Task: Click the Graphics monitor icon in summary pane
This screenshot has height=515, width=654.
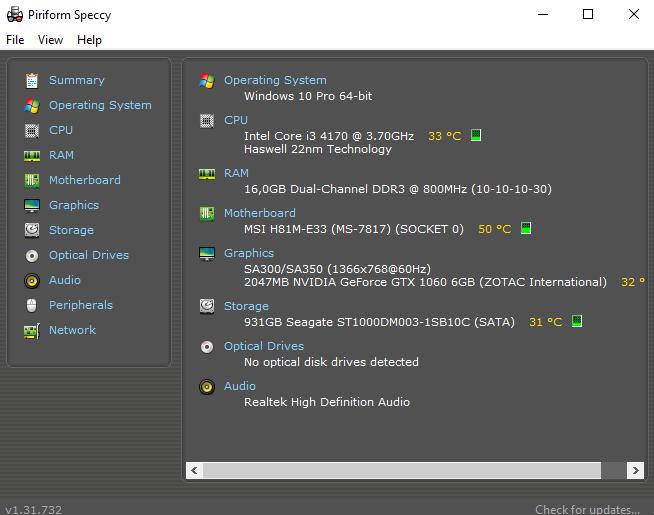Action: point(207,254)
